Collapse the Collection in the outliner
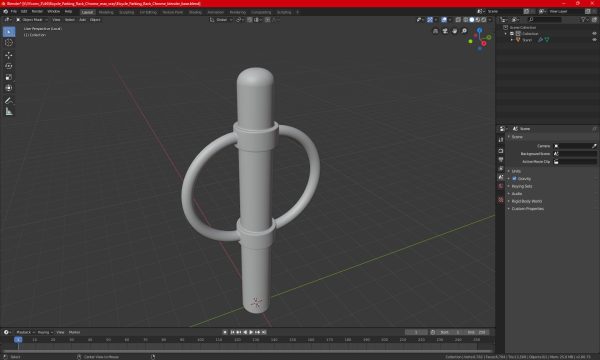The height and width of the screenshot is (360, 600). (x=506, y=34)
